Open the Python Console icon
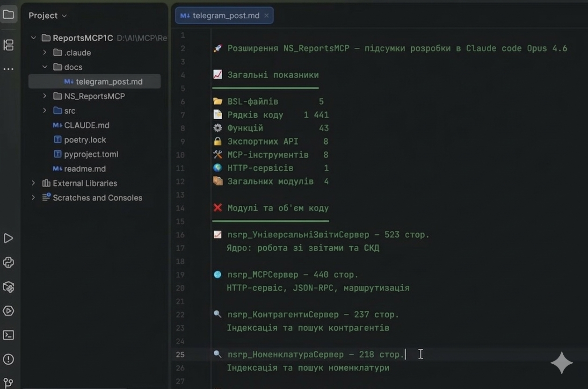Screen dimensions: 588x389 pos(8,262)
